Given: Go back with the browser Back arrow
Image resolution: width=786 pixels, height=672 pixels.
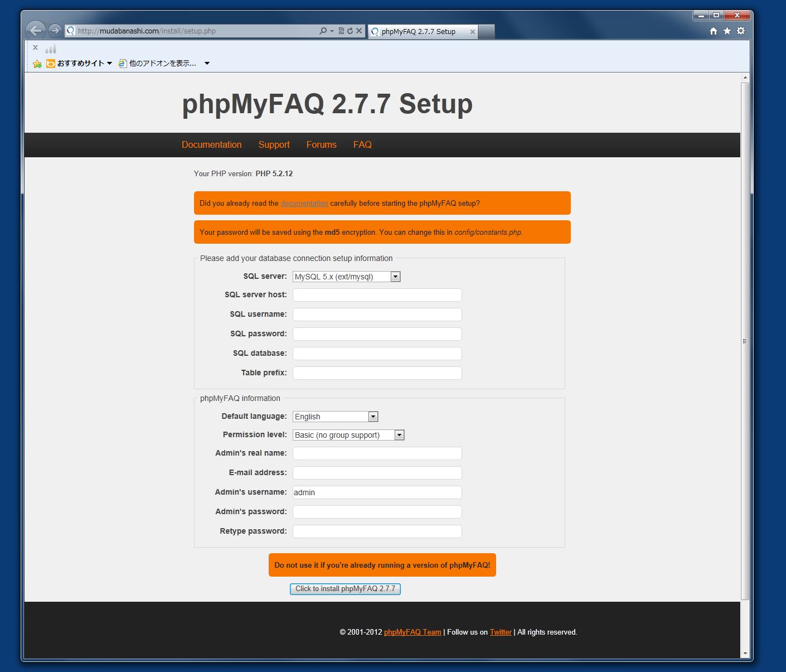Looking at the screenshot, I should 36,30.
